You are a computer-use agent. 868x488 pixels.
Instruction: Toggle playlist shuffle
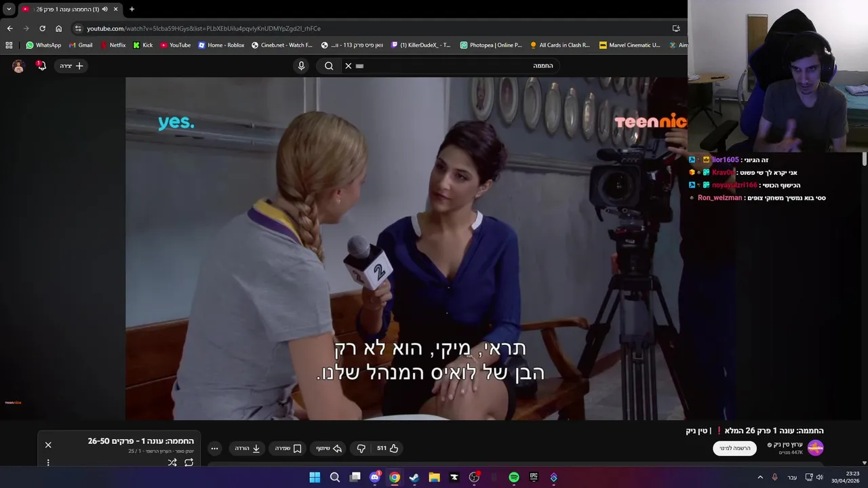(172, 462)
